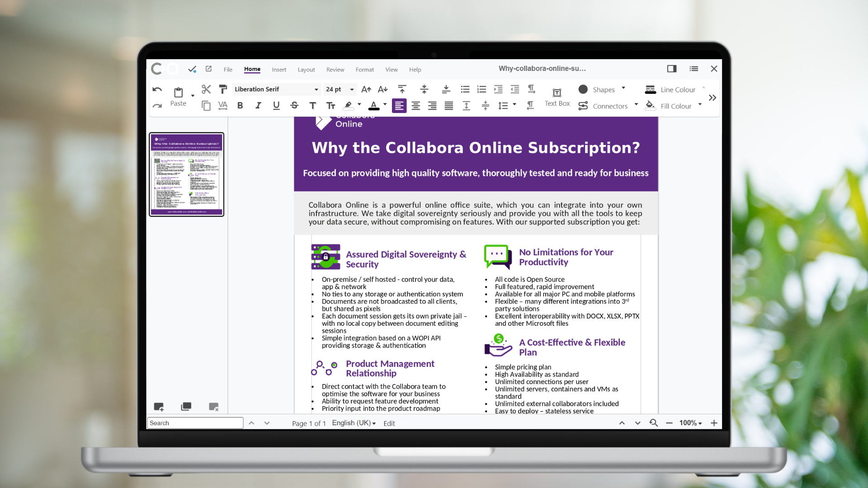
Task: Open the English (UK) language dropdown
Action: [354, 423]
